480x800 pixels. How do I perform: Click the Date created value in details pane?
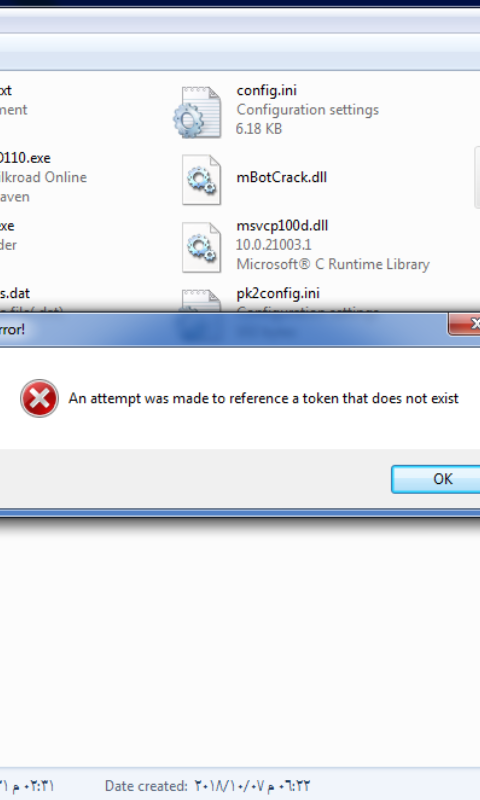(252, 786)
